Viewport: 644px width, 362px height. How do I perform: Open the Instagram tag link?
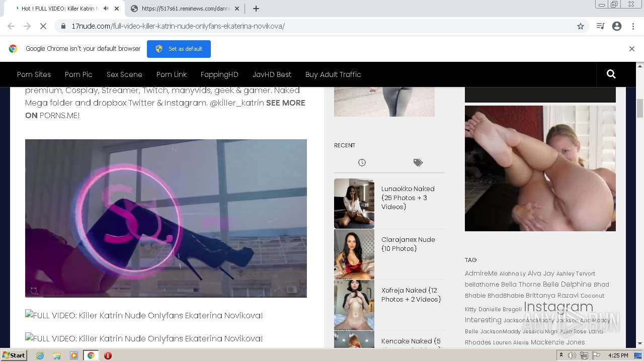point(558,307)
